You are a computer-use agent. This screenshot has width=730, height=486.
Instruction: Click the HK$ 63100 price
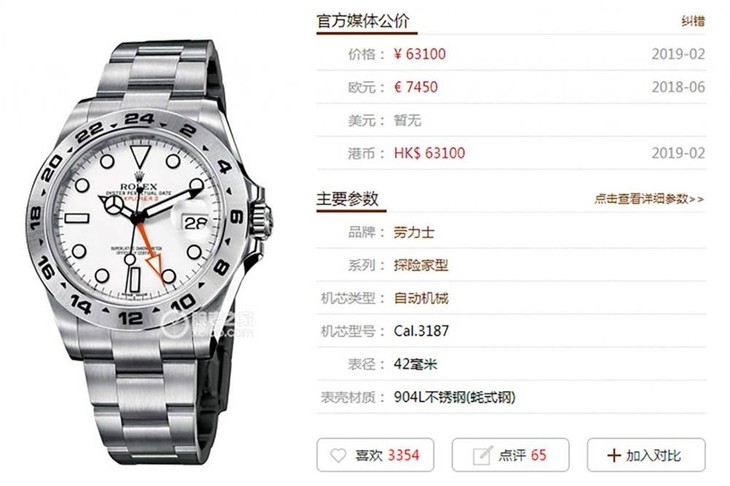[x=429, y=153]
